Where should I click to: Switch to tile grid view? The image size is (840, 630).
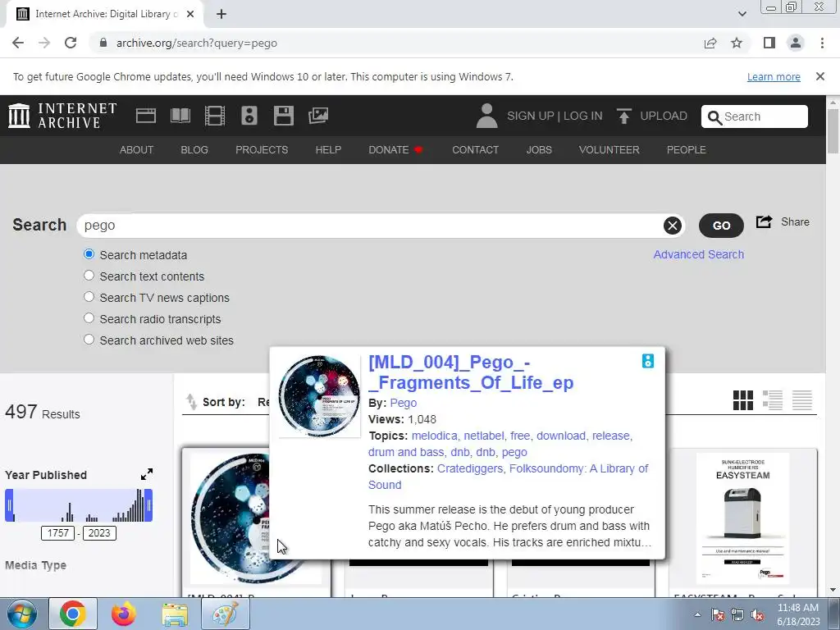click(743, 400)
